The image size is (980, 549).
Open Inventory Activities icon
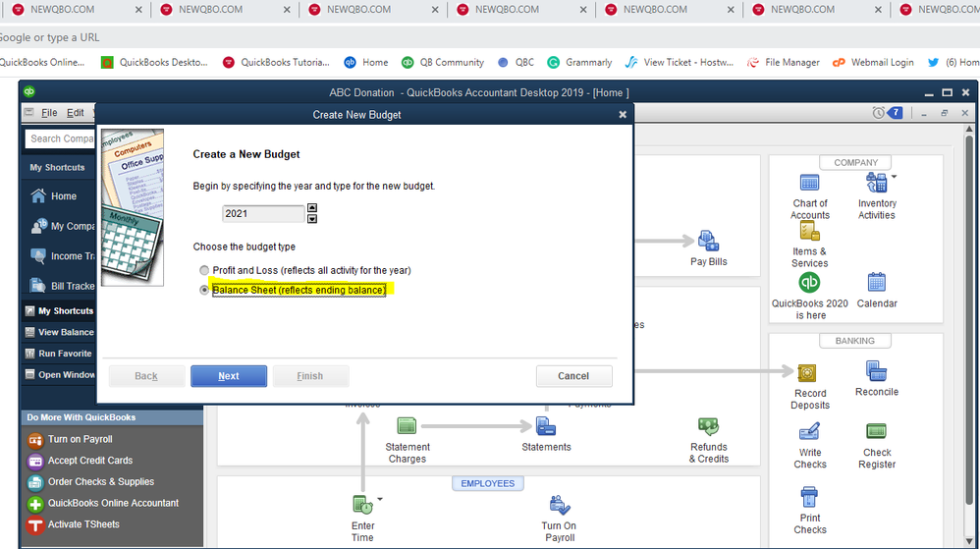coord(876,183)
